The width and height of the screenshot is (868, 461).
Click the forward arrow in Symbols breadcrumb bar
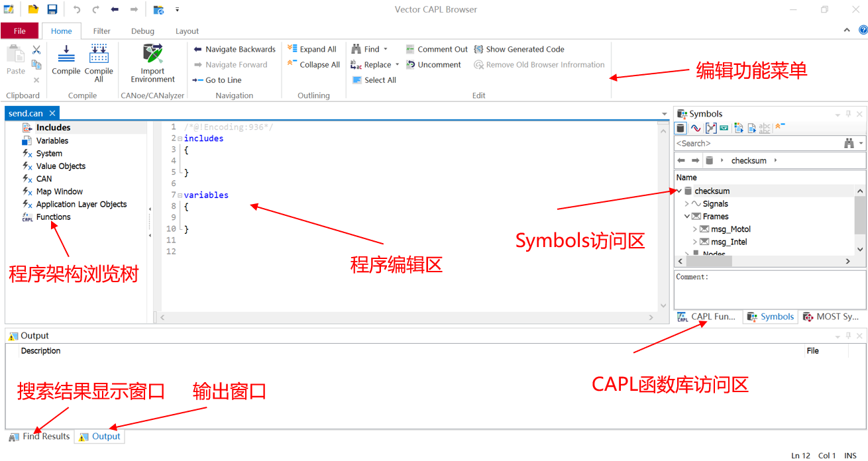(695, 160)
